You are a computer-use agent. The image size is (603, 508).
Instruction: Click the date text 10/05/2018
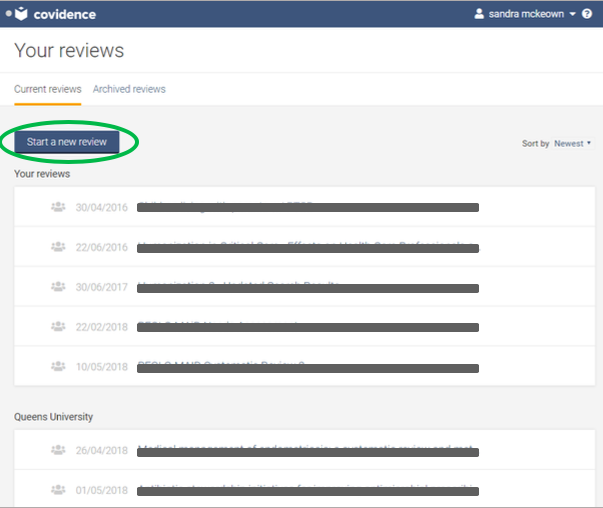102,367
